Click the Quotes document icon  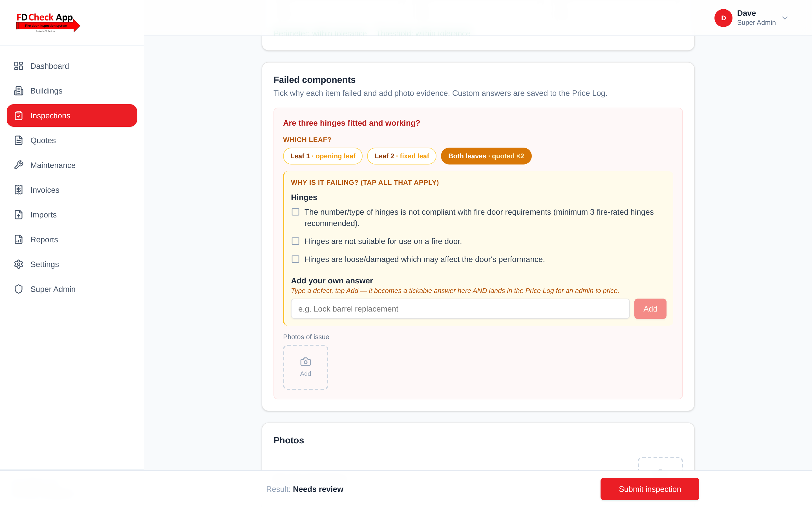point(18,141)
